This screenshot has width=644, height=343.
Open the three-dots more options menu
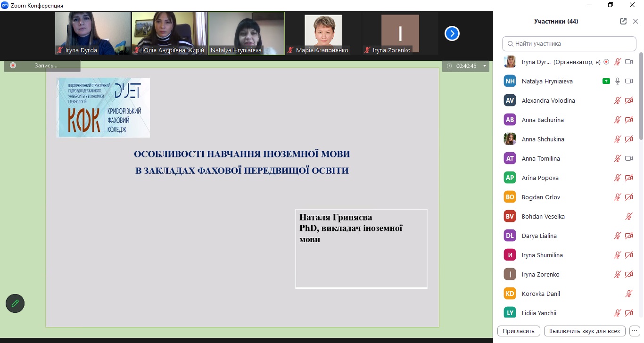pyautogui.click(x=635, y=331)
